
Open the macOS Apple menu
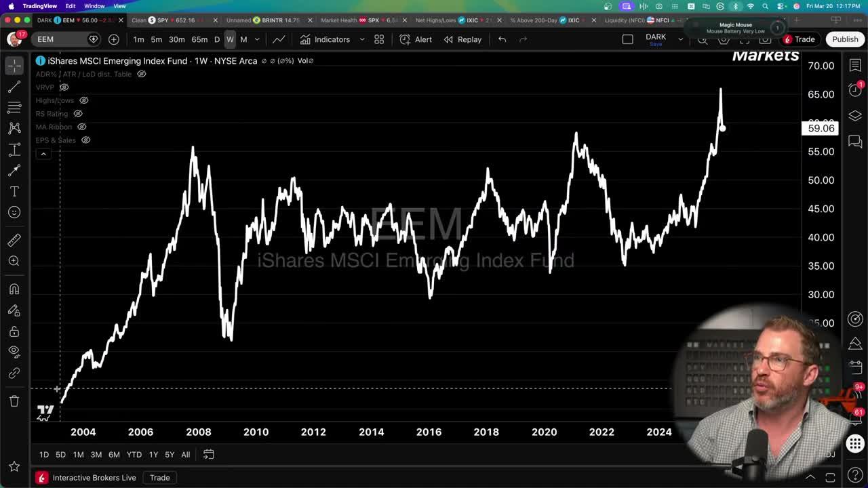pyautogui.click(x=11, y=6)
